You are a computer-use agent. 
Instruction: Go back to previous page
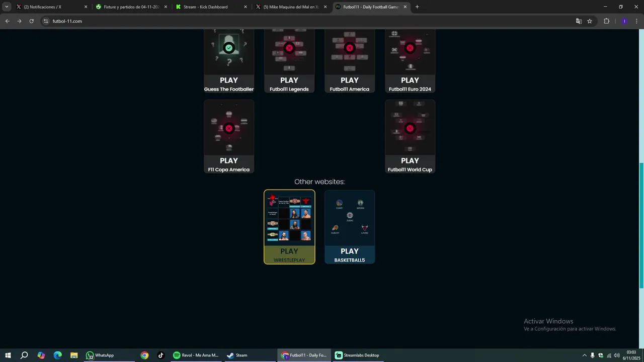7,21
